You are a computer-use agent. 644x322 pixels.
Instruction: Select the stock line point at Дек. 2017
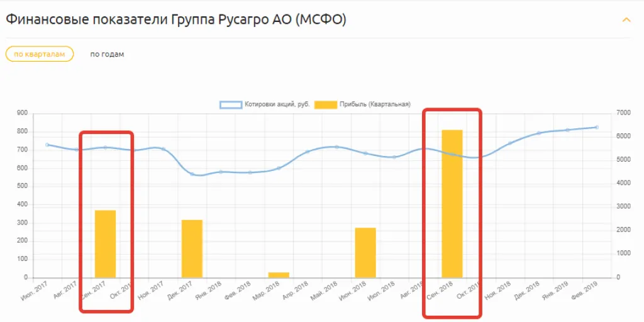coord(192,174)
